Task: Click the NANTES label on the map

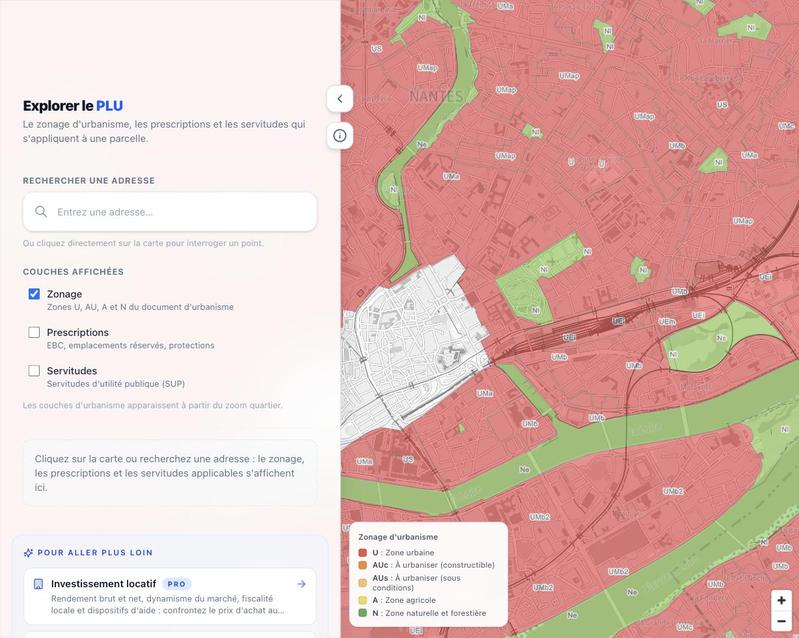Action: click(x=436, y=96)
